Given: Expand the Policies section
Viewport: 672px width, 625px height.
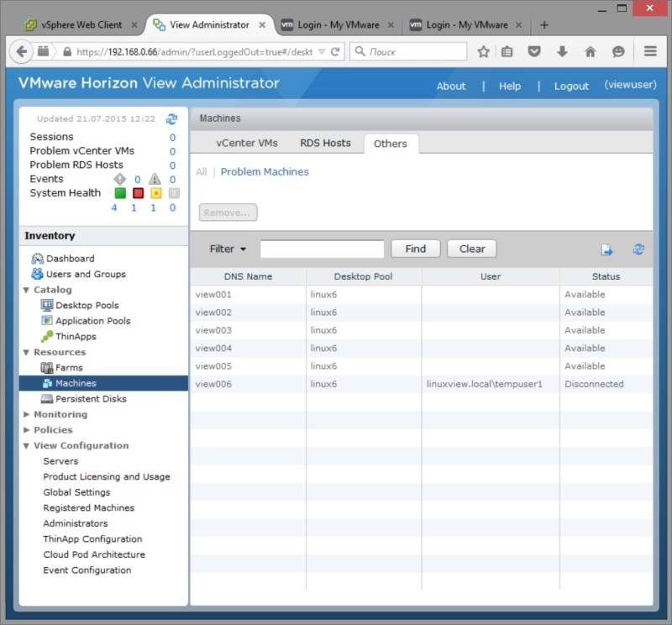Looking at the screenshot, I should 26,429.
